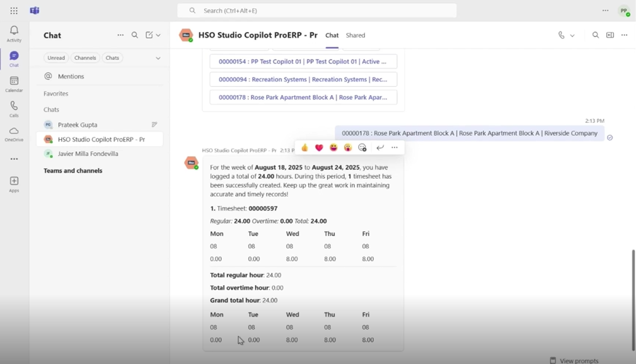Expand the chat filters chevron
The width and height of the screenshot is (636, 364).
click(x=158, y=58)
